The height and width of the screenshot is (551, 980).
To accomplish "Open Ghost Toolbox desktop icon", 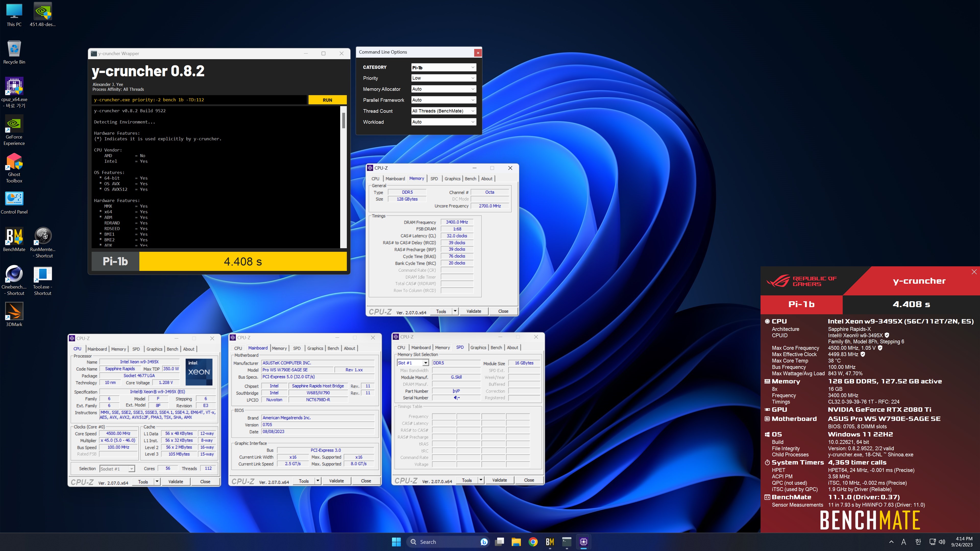I will pyautogui.click(x=14, y=168).
